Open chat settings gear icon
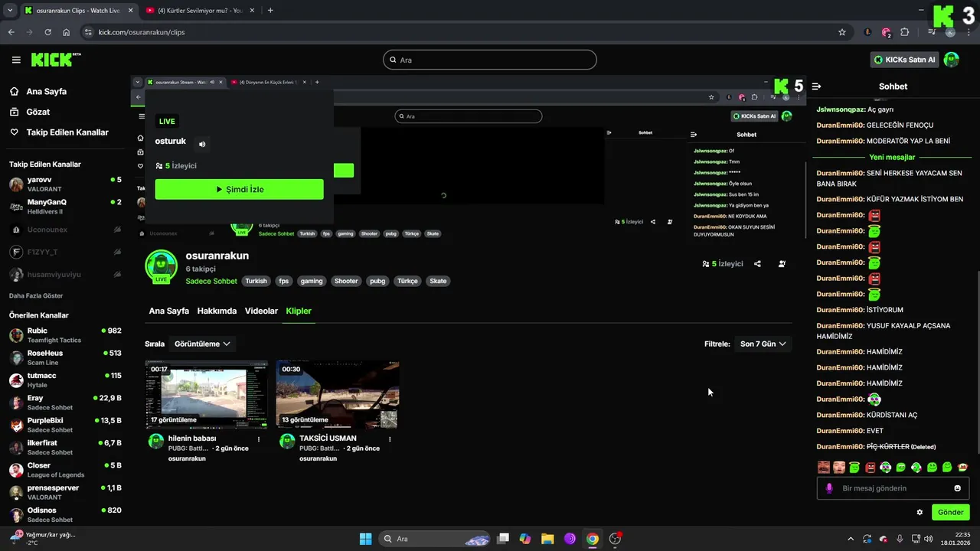 [920, 512]
